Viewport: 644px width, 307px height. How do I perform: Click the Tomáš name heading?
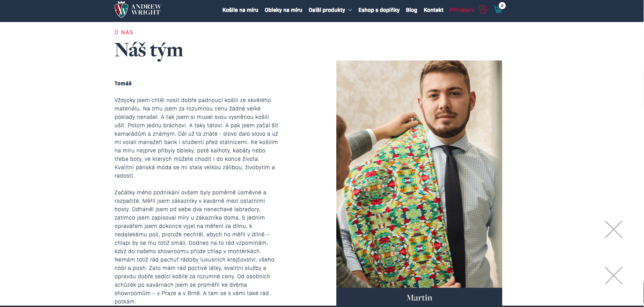[123, 84]
